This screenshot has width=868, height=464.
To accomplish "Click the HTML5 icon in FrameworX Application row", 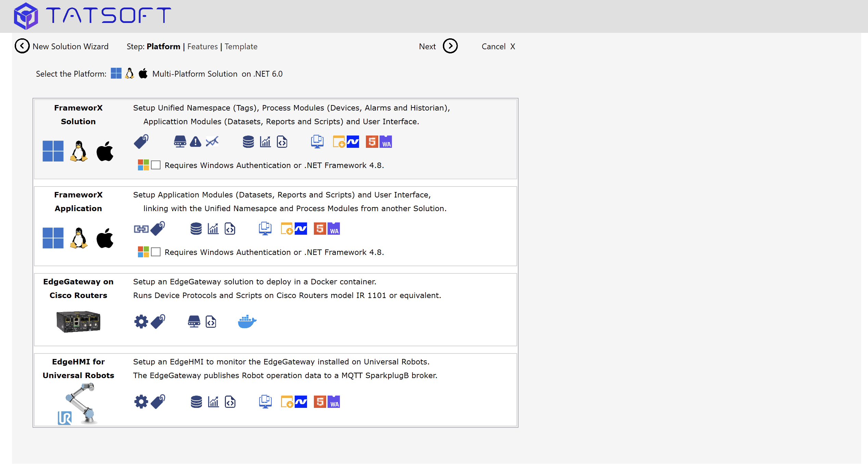I will 320,229.
